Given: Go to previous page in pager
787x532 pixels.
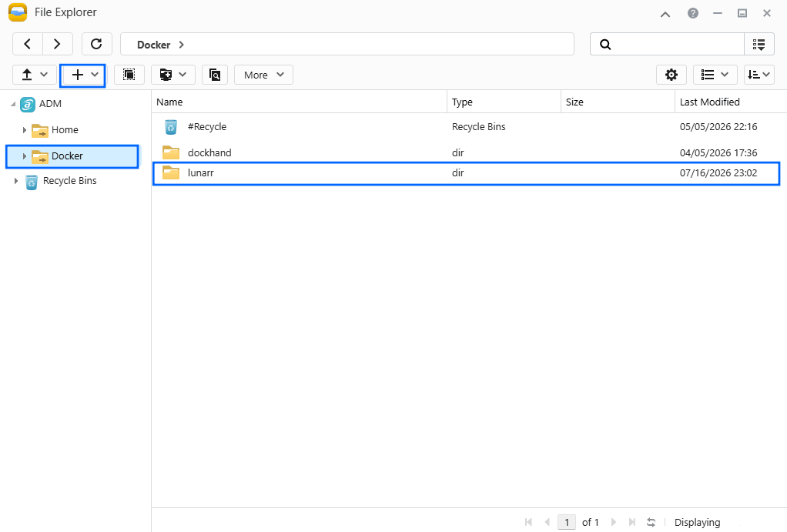Looking at the screenshot, I should click(x=547, y=522).
